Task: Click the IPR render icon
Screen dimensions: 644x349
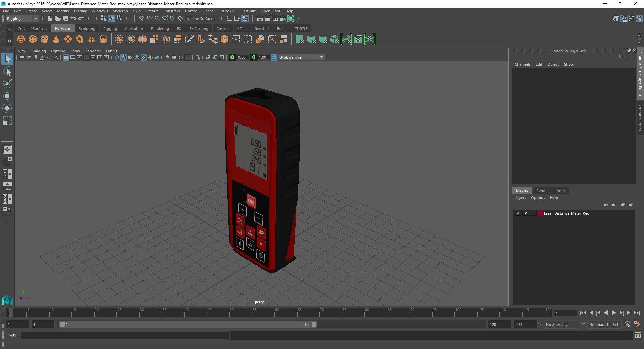Action: point(275,19)
